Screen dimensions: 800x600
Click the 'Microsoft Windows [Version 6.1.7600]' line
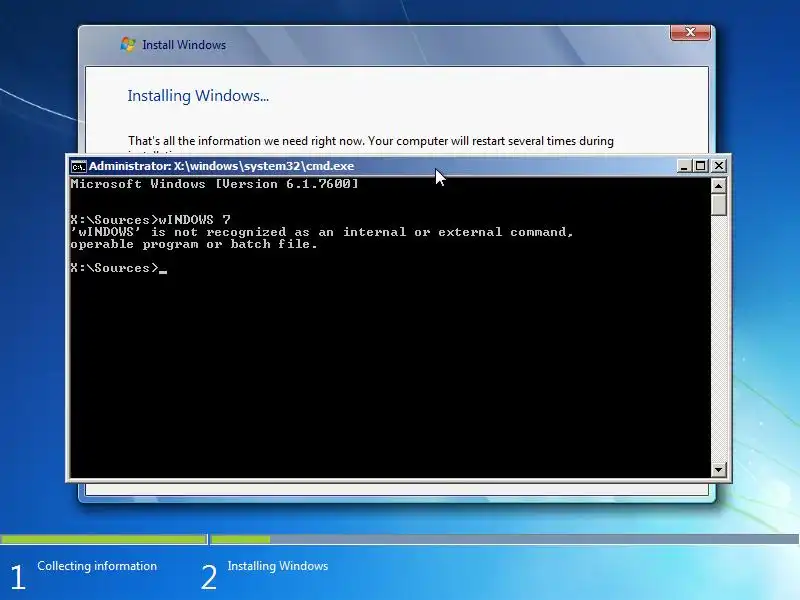pyautogui.click(x=214, y=184)
